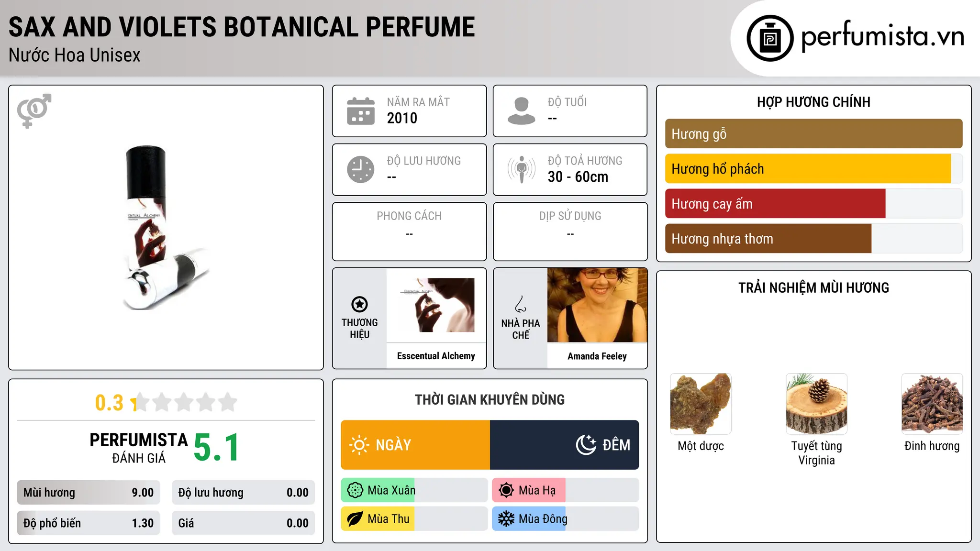Click the 0.3 user rating number
Image resolution: width=980 pixels, height=551 pixels.
[109, 403]
